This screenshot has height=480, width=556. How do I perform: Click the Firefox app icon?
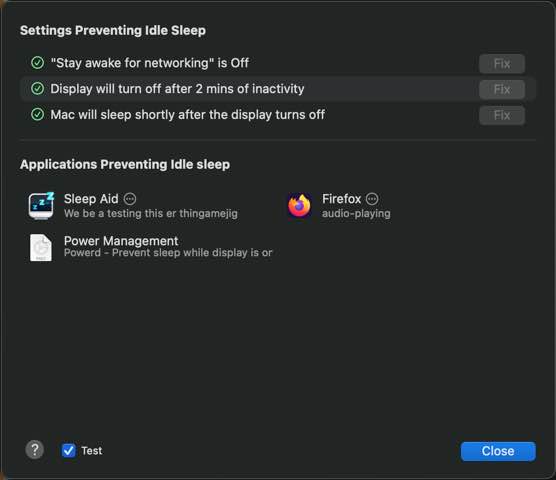pos(299,206)
